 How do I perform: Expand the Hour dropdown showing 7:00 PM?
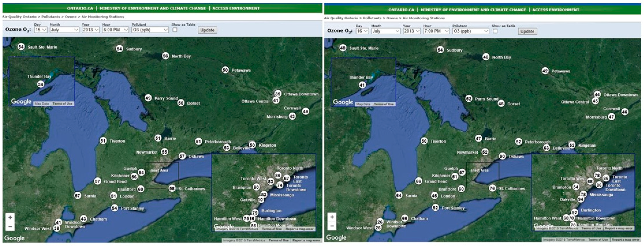[436, 31]
